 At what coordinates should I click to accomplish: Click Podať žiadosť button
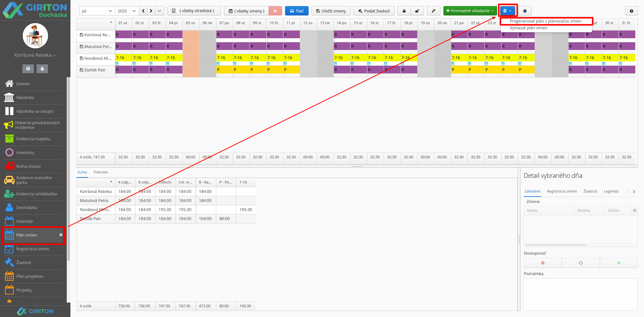[x=374, y=11]
